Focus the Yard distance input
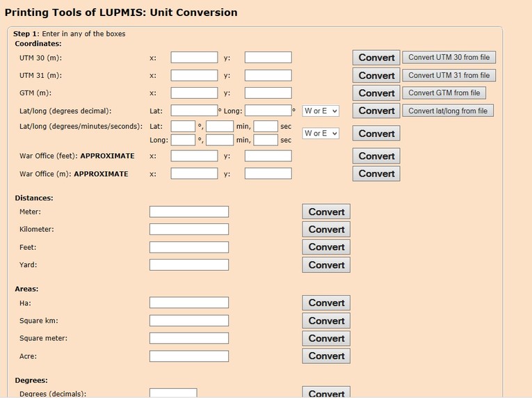 [x=189, y=265]
